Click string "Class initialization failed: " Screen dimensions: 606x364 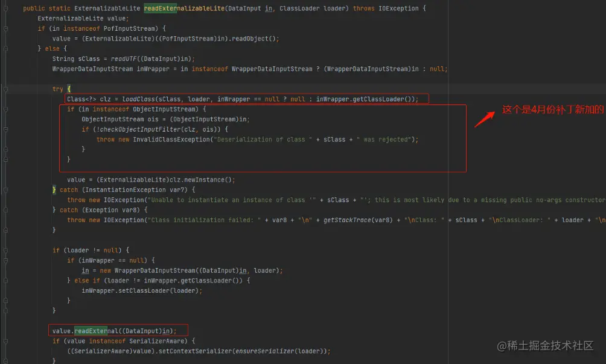point(205,220)
